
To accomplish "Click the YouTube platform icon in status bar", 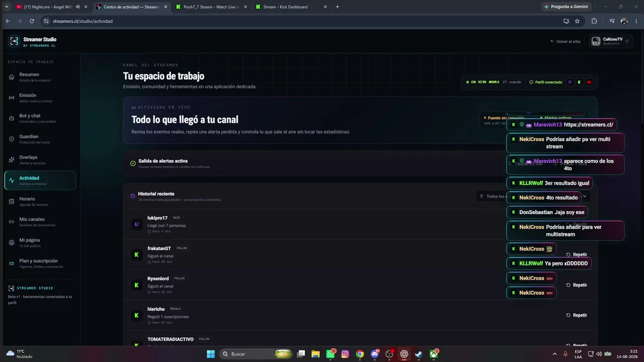I will (589, 82).
